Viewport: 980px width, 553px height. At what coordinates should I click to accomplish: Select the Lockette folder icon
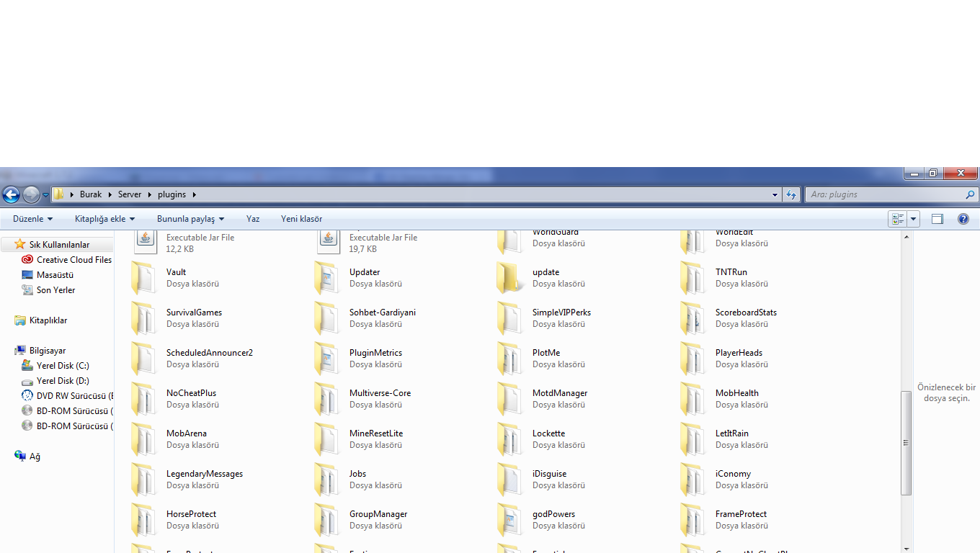point(510,439)
